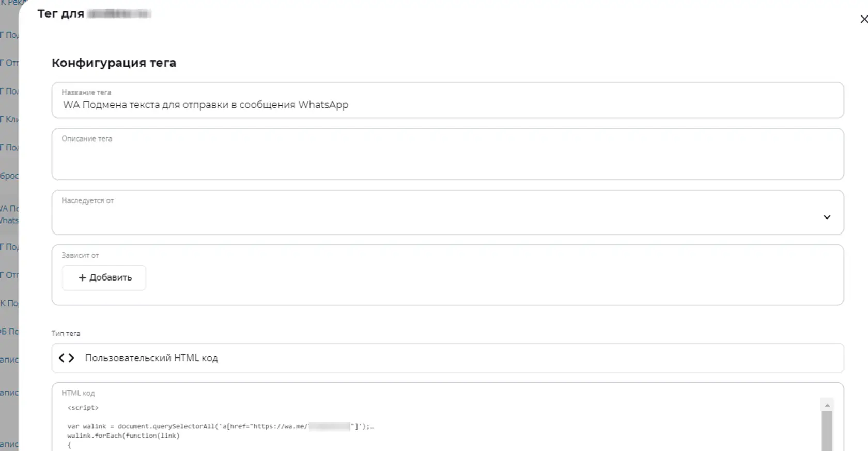This screenshot has height=451, width=868.
Task: Click the HTML code vertical scrollbar thumb
Action: (x=827, y=431)
